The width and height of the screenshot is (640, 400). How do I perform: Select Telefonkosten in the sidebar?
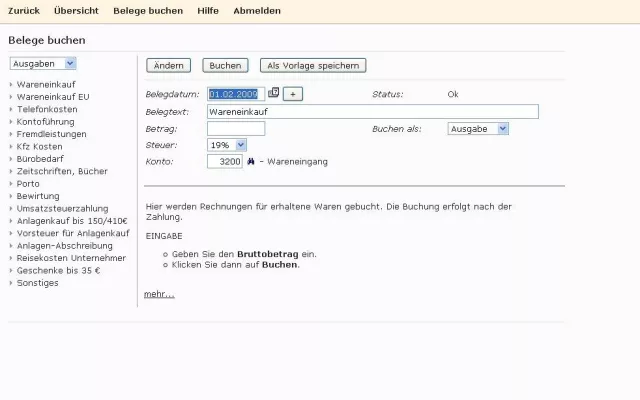coord(46,109)
